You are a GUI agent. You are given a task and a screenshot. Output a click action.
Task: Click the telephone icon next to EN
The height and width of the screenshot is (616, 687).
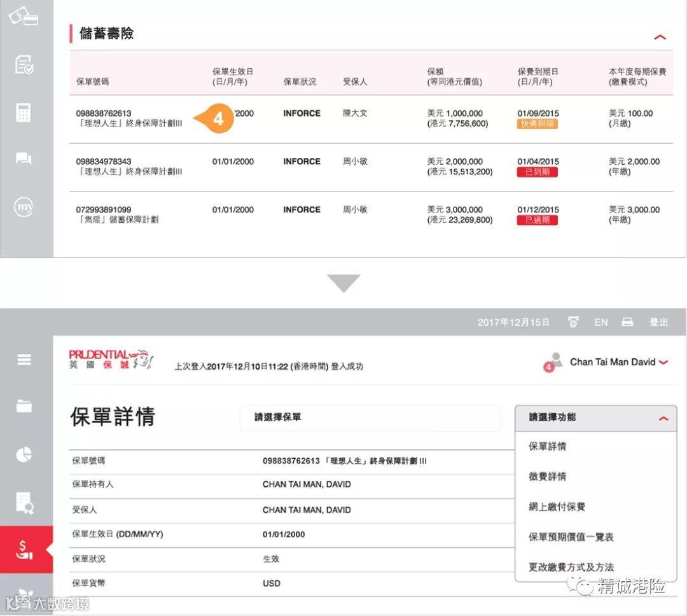tap(573, 322)
